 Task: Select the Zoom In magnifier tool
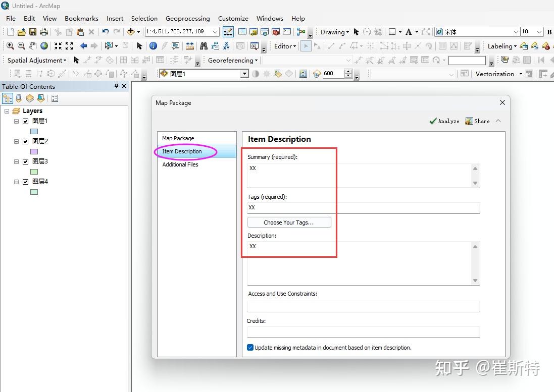click(x=10, y=46)
